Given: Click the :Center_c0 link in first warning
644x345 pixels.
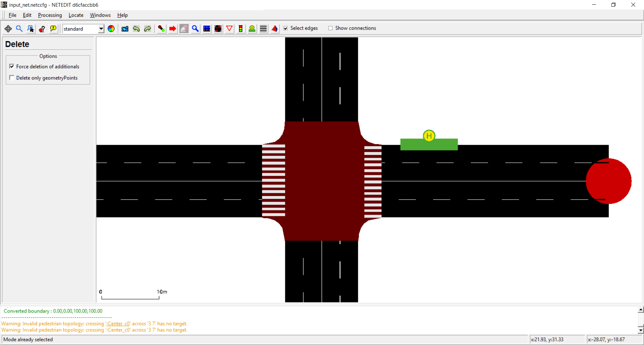Looking at the screenshot, I should point(118,324).
